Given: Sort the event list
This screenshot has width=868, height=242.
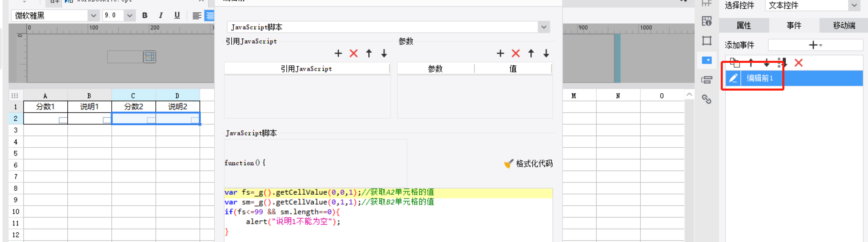Looking at the screenshot, I should click(782, 63).
